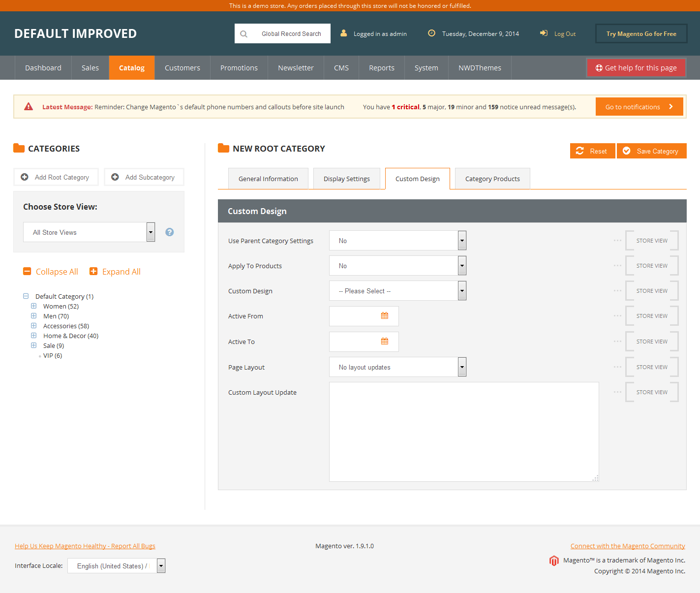Open the Dashboard menu
The width and height of the screenshot is (700, 593).
tap(43, 68)
